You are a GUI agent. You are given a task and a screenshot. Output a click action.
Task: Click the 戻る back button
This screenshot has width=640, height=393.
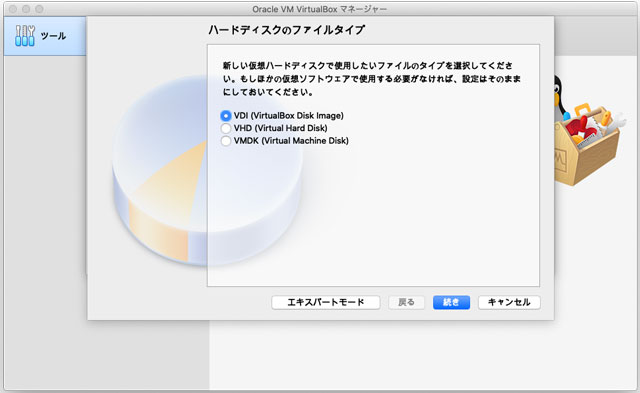point(407,302)
